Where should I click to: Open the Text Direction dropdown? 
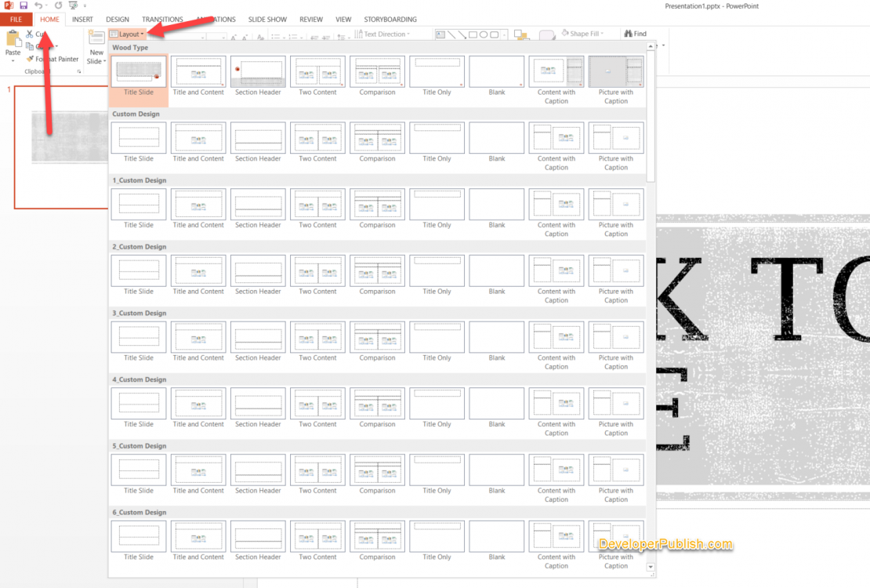[385, 34]
